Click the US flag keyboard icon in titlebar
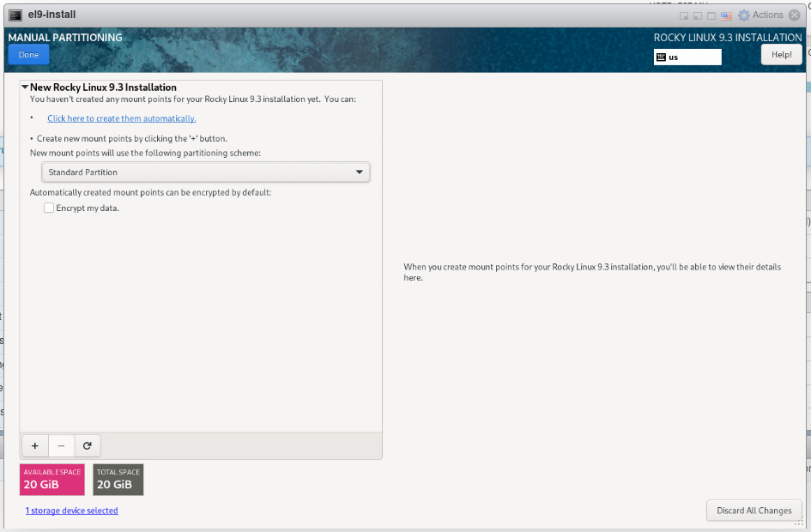 pos(726,16)
